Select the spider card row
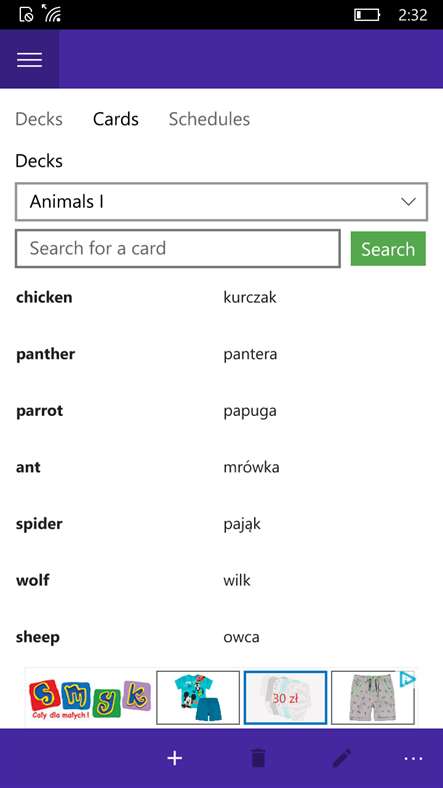 click(x=222, y=524)
